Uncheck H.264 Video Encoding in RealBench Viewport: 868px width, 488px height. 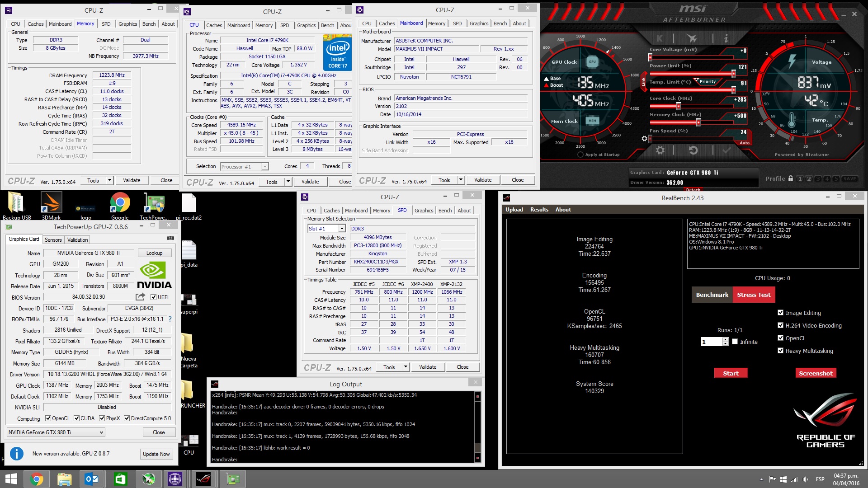tap(780, 325)
